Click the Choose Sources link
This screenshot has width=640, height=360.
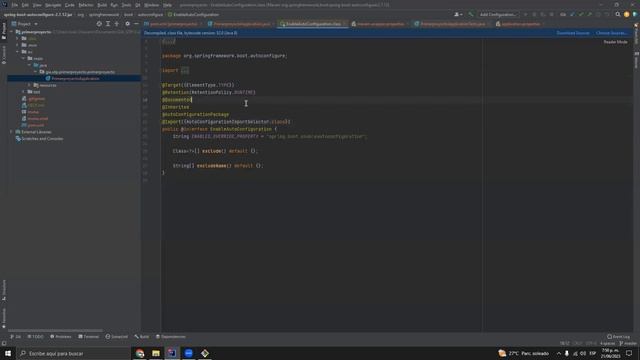[611, 33]
